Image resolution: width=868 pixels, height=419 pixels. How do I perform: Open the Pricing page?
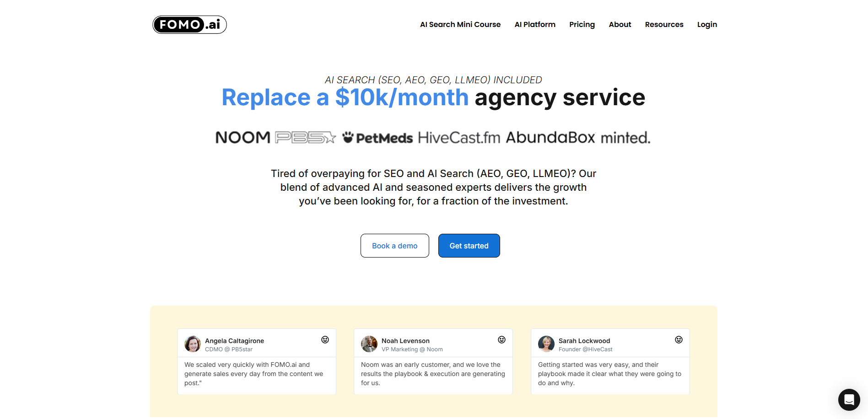(582, 24)
